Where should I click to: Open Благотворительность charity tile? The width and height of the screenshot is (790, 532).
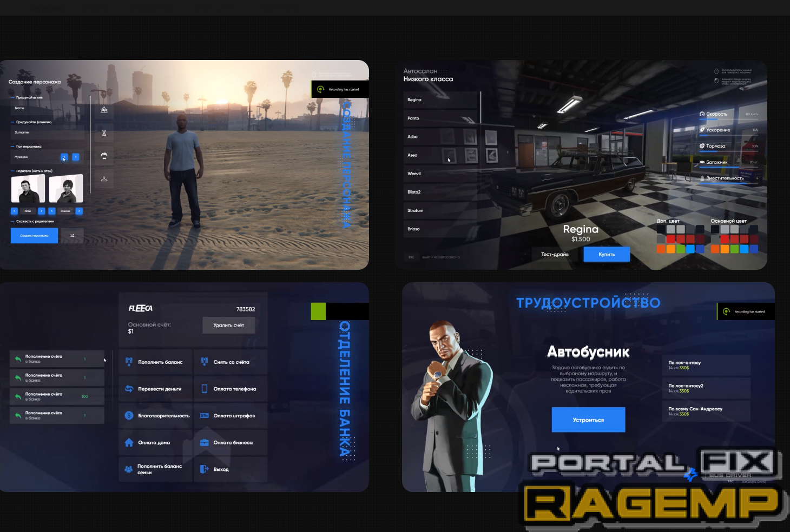pos(155,416)
